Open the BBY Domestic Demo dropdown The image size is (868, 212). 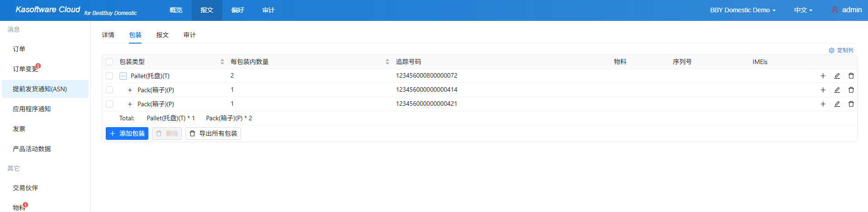[742, 10]
